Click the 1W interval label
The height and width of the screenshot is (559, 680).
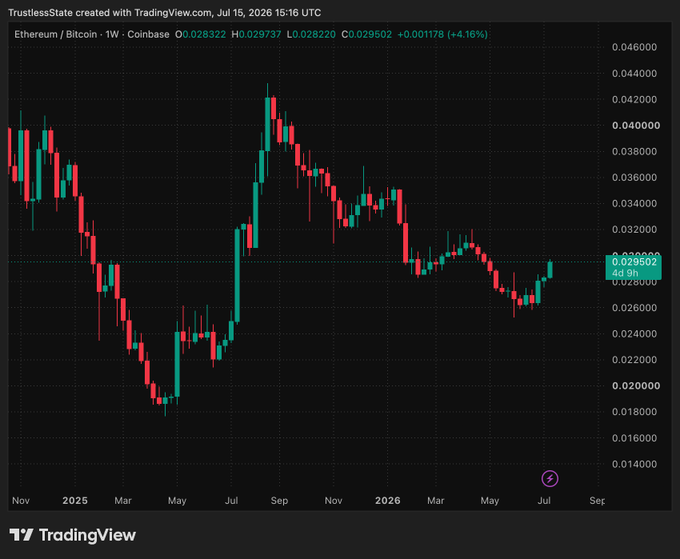(112, 34)
